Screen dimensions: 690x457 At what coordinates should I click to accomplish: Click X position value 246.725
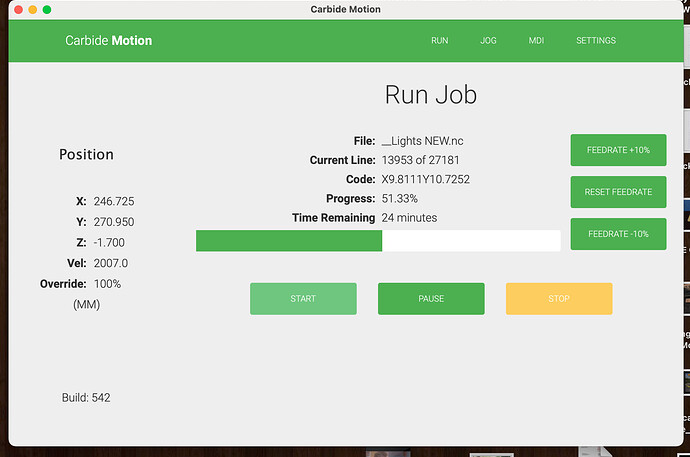(114, 201)
